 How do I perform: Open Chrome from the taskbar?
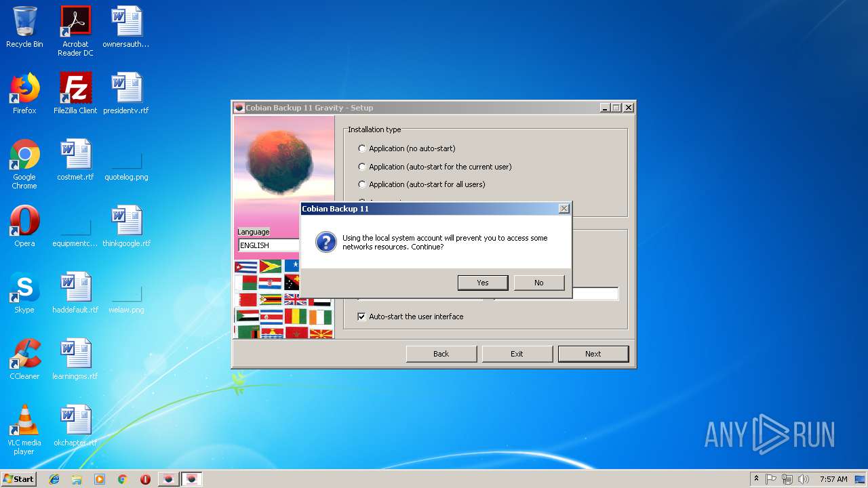tap(122, 479)
